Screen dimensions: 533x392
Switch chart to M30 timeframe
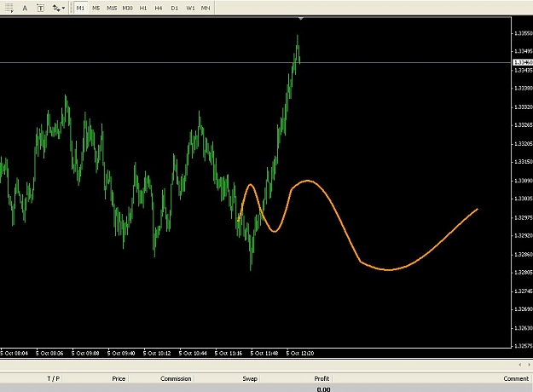coord(127,8)
